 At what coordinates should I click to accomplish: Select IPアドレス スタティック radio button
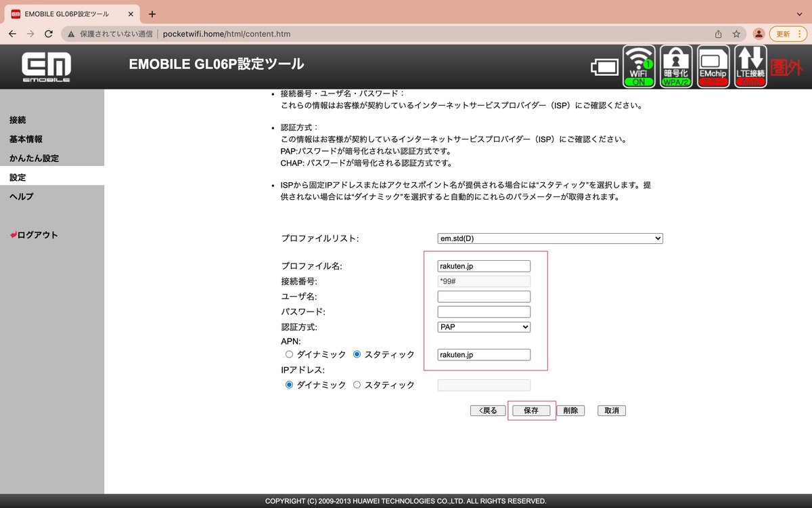(357, 385)
